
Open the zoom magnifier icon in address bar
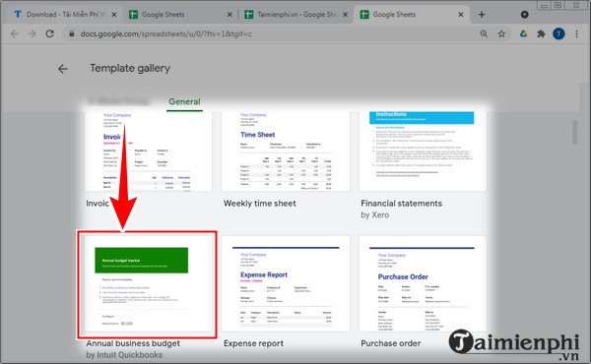click(x=484, y=33)
